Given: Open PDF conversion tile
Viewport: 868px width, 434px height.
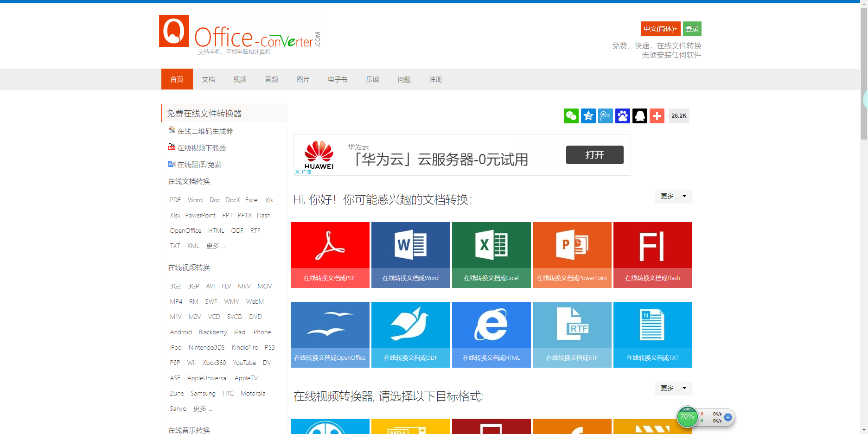Looking at the screenshot, I should (330, 255).
